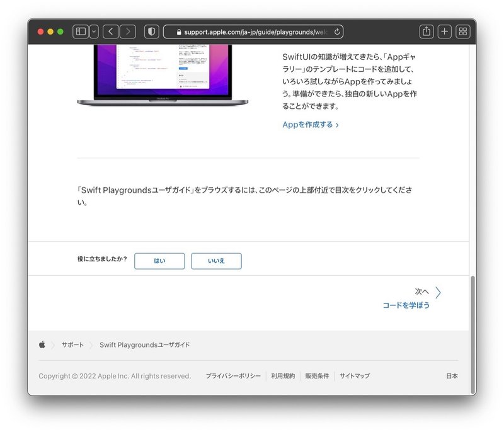Click the Apple logo in the breadcrumb
504x432 pixels.
pyautogui.click(x=42, y=344)
